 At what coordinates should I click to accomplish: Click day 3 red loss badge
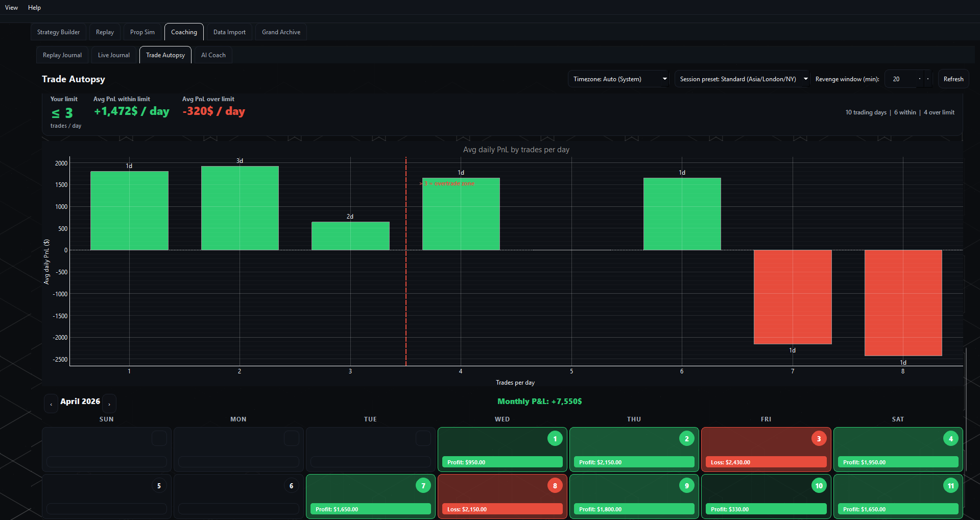819,439
